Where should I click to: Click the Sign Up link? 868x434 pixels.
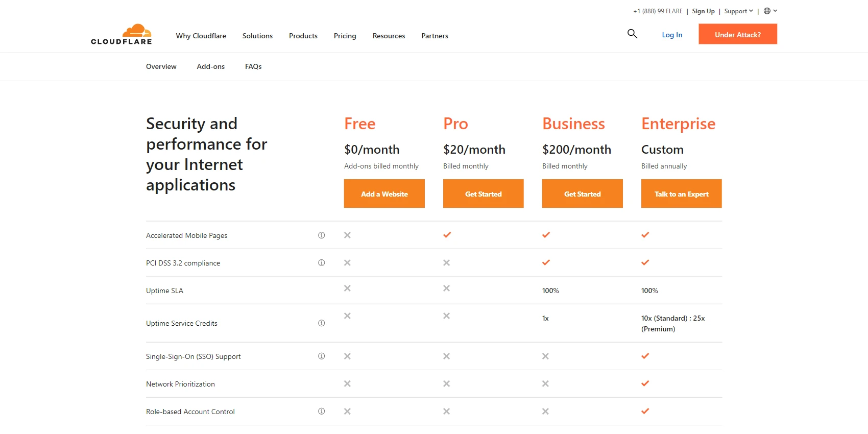704,11
